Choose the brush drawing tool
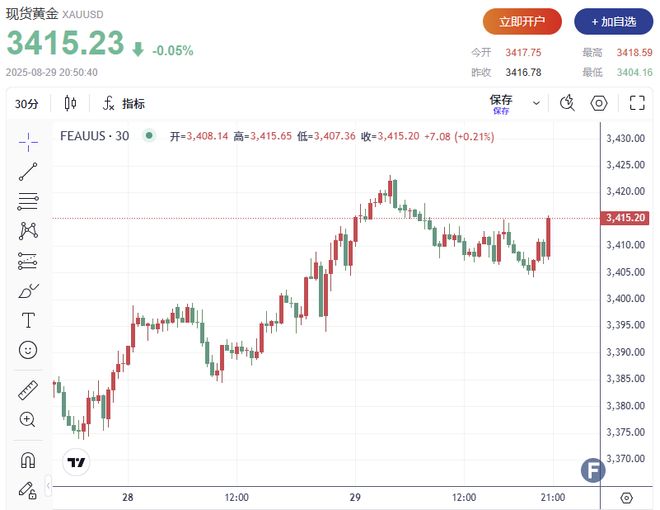 (28, 291)
